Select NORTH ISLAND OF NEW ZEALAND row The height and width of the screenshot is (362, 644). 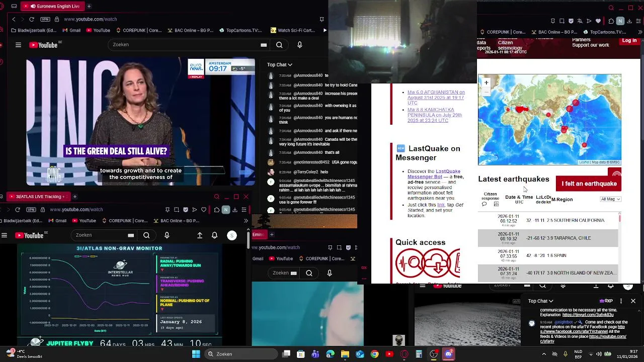click(x=548, y=273)
